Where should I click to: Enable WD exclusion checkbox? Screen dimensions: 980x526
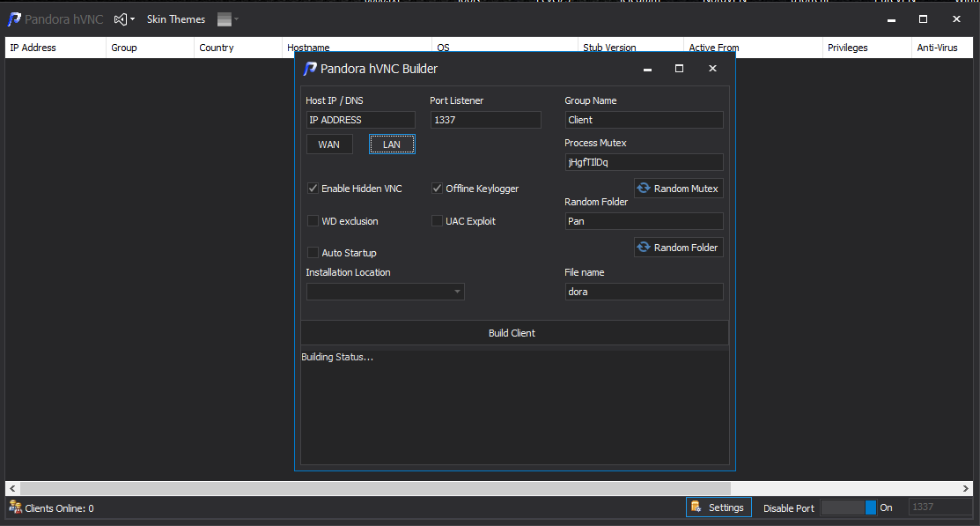click(x=313, y=221)
